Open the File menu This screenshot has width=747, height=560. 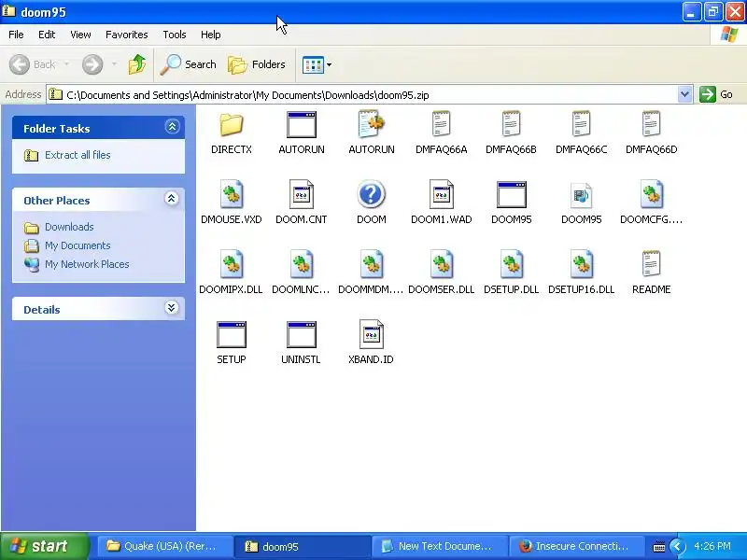click(x=16, y=35)
